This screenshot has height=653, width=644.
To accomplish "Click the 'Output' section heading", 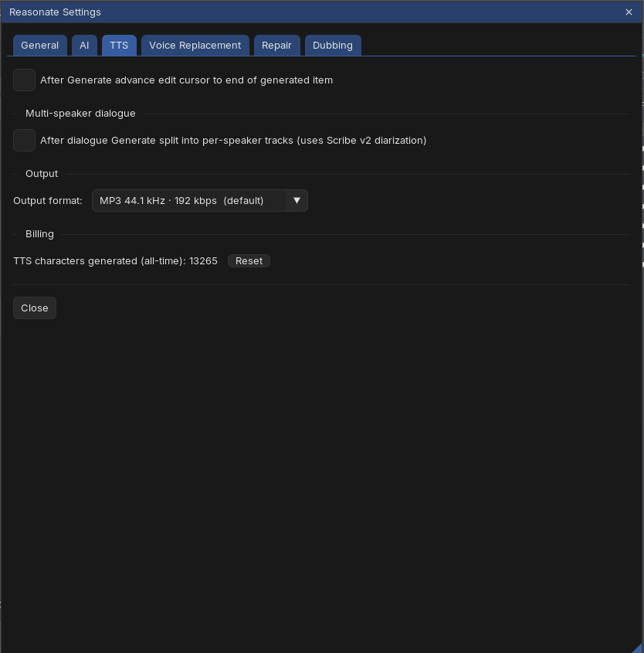I will (x=42, y=174).
